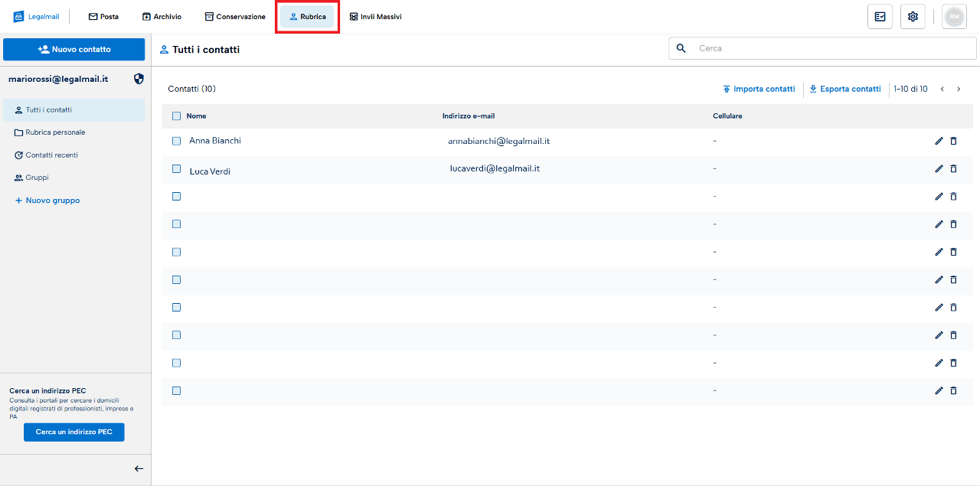Delete Luca Verdi with the trash icon

[x=953, y=169]
